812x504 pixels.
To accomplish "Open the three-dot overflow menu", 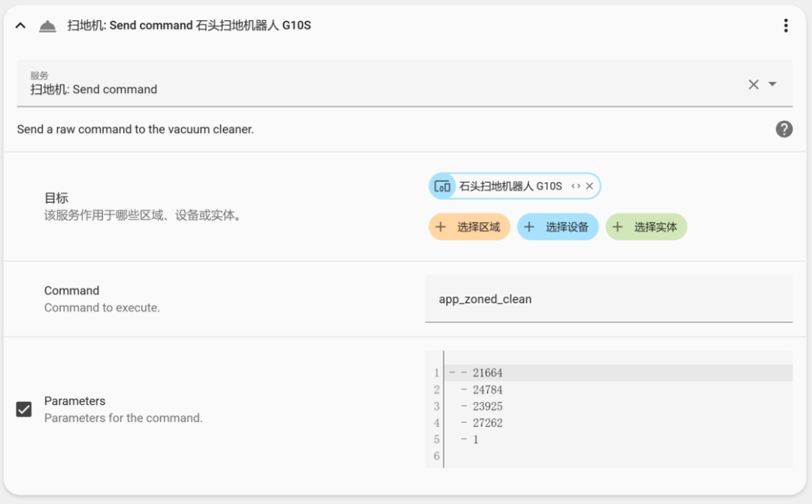I will (786, 26).
